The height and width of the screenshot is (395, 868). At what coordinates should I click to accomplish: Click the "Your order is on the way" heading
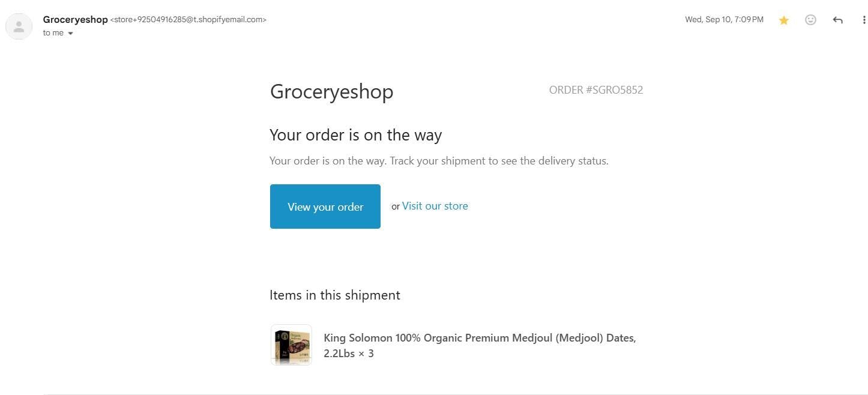click(x=355, y=135)
